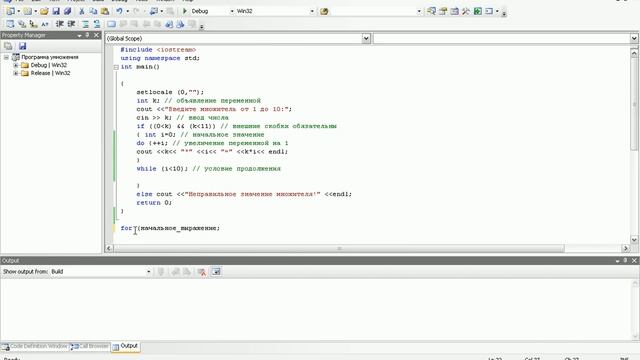This screenshot has width=640, height=360.
Task: Start debugging with the green play icon
Action: tap(184, 11)
